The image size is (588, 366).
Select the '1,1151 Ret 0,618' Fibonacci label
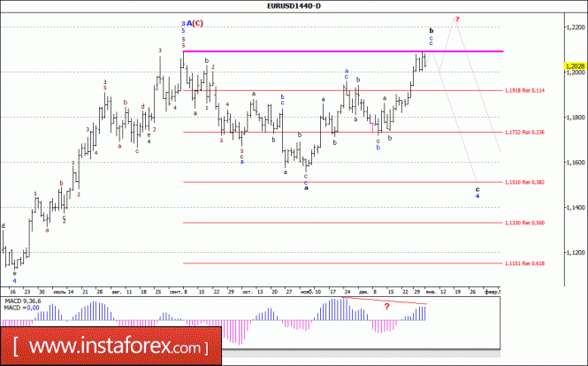point(524,263)
